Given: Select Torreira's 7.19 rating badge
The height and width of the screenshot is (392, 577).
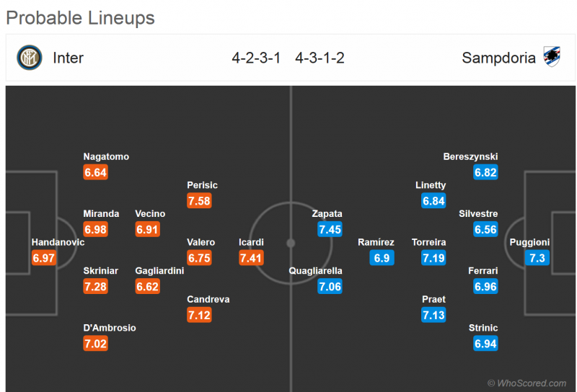Looking at the screenshot, I should click(433, 258).
